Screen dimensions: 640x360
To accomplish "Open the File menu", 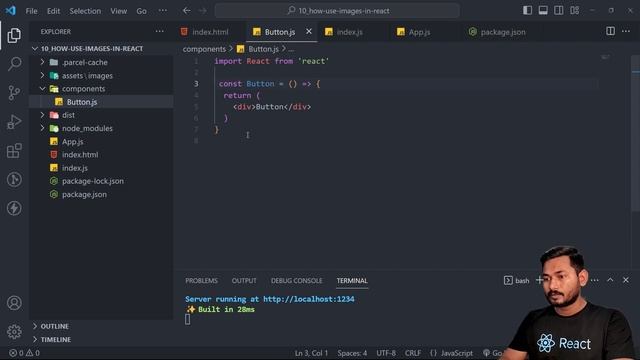I will coord(31,11).
